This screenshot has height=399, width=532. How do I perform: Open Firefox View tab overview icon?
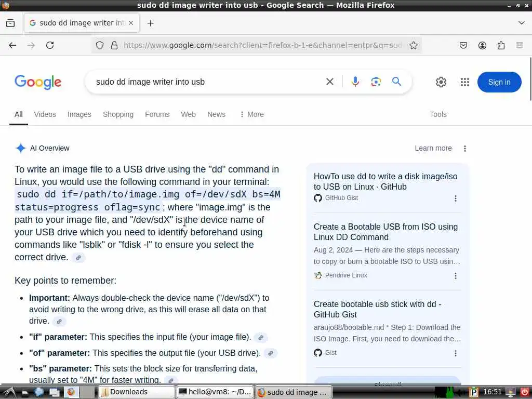point(10,23)
